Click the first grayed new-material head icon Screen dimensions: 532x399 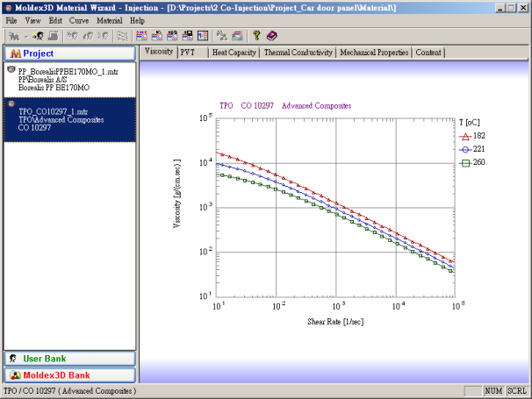[72, 36]
